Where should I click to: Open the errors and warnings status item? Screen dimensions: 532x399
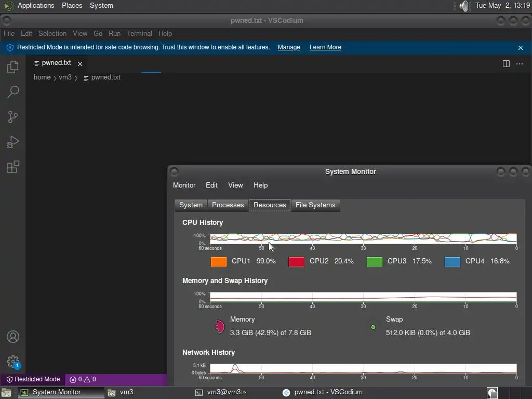[83, 379]
